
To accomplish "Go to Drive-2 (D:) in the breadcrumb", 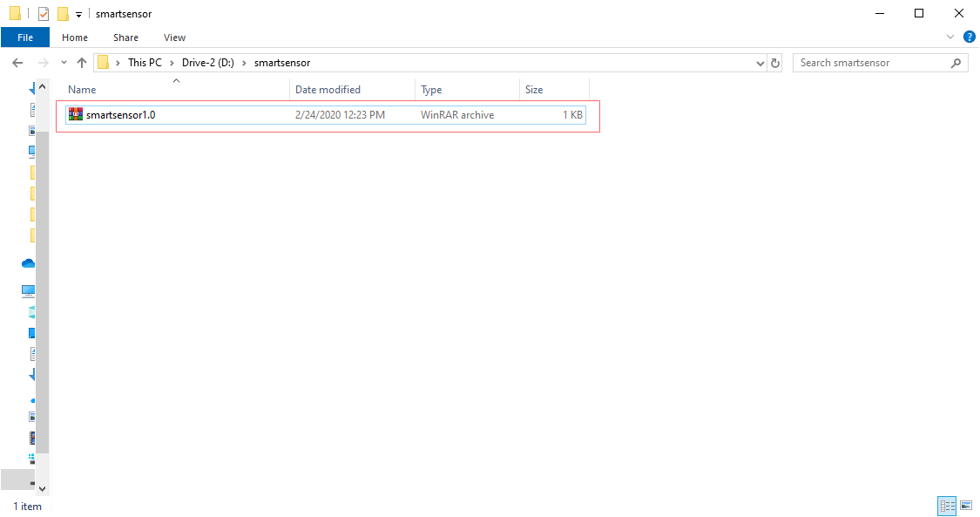I will tap(208, 63).
